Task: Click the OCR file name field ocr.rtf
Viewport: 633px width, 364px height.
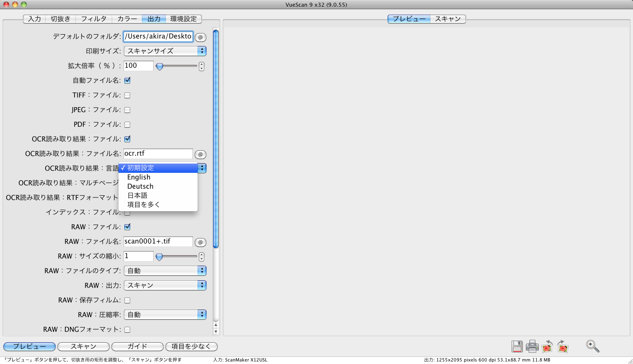Action: (x=158, y=154)
